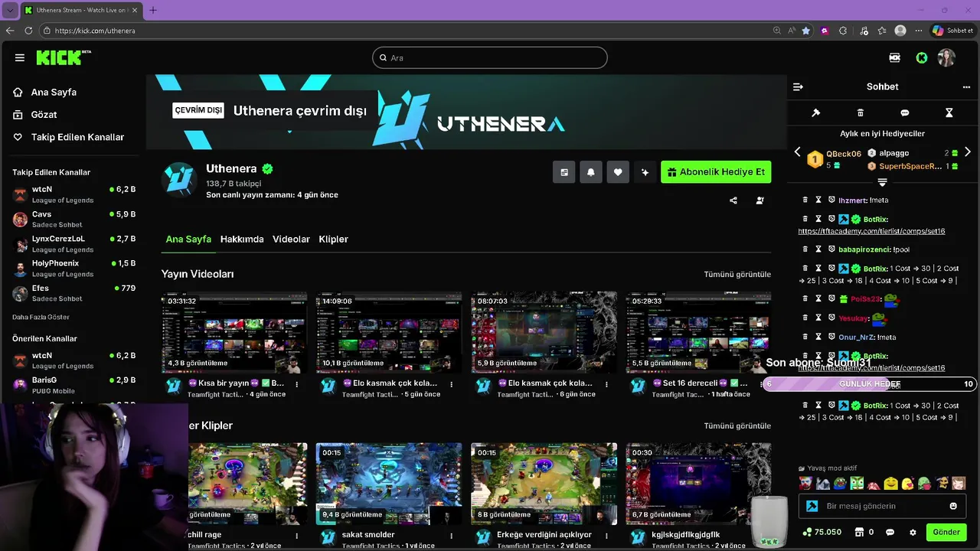Click the sparkle subscribe button
This screenshot has height=551, width=980.
(x=645, y=172)
